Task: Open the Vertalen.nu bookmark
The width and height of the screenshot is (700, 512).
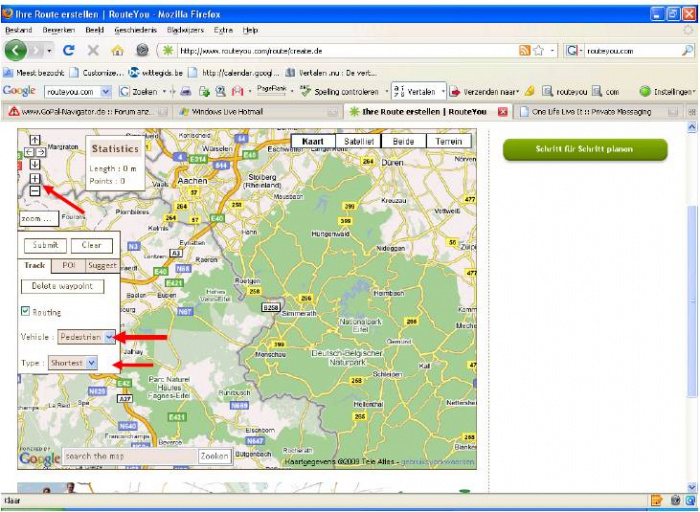Action: click(x=331, y=72)
